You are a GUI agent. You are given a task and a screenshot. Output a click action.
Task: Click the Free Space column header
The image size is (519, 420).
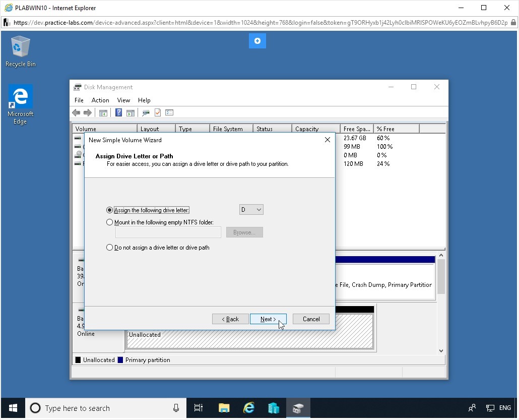click(357, 129)
